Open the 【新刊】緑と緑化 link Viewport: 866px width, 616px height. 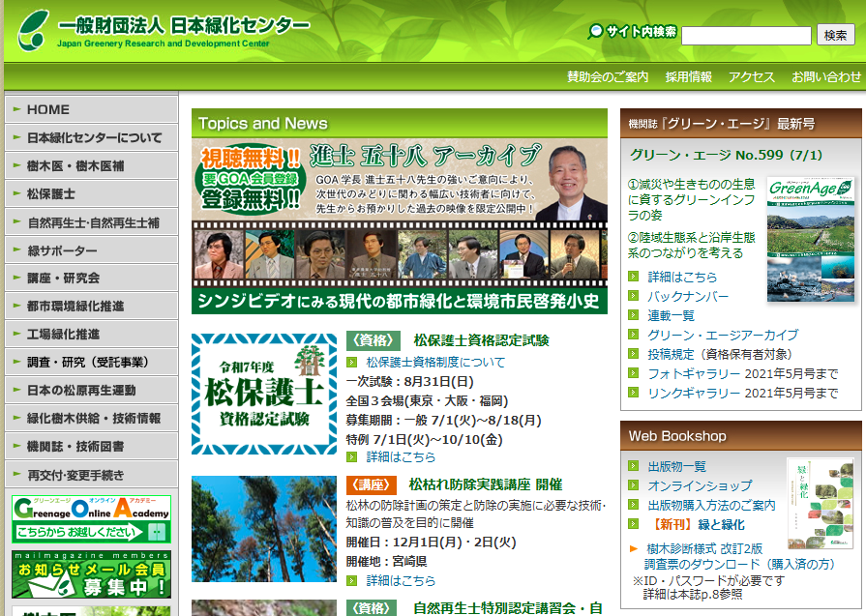click(697, 524)
